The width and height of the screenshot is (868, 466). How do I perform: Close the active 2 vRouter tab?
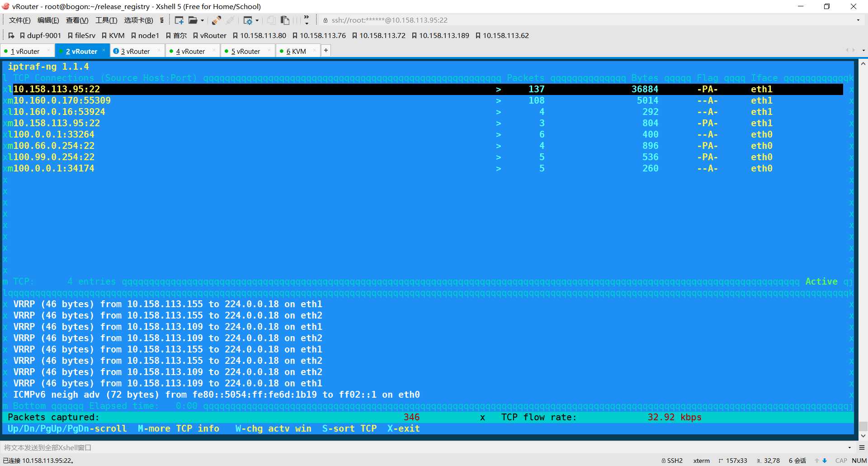[x=104, y=51]
